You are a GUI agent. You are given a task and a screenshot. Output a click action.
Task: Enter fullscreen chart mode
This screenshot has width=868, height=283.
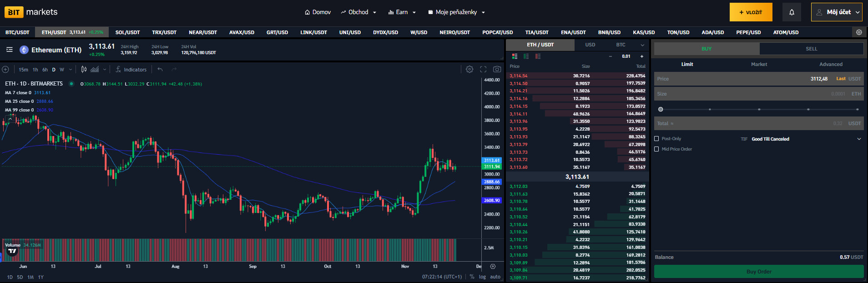pos(483,69)
